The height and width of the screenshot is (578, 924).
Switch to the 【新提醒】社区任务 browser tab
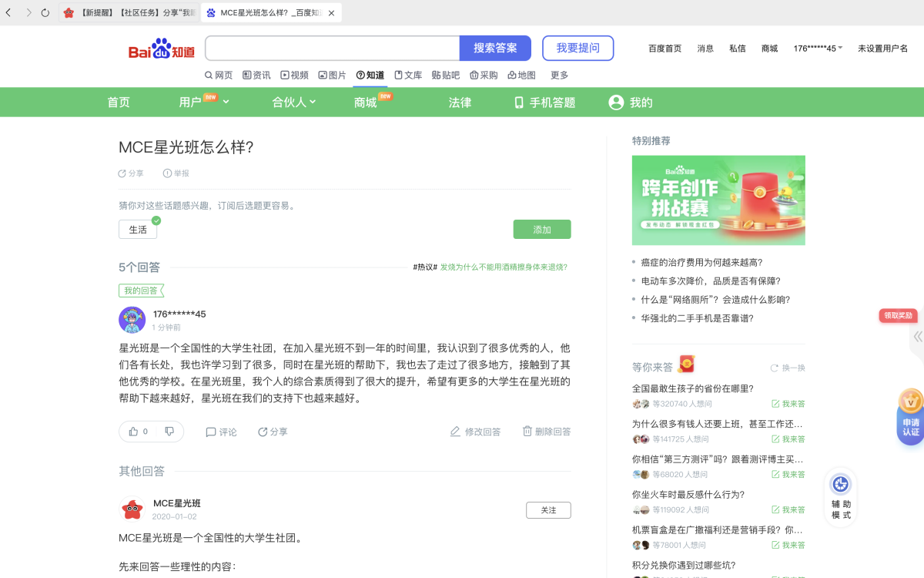point(129,12)
